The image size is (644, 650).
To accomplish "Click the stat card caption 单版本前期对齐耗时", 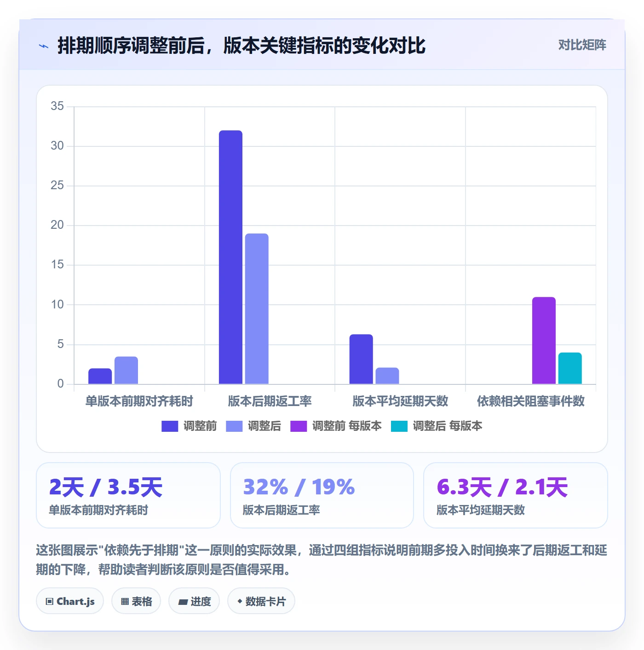I will point(98,510).
